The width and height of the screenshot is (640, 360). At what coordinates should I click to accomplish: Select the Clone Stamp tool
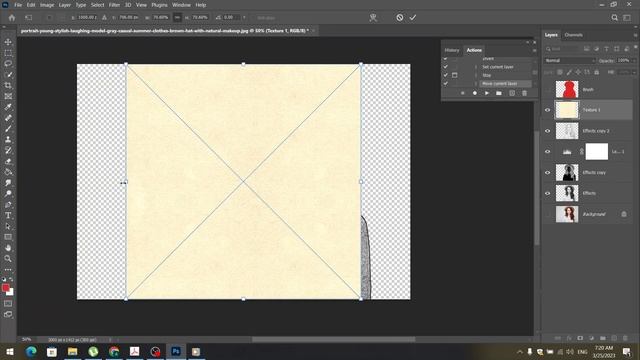click(8, 140)
